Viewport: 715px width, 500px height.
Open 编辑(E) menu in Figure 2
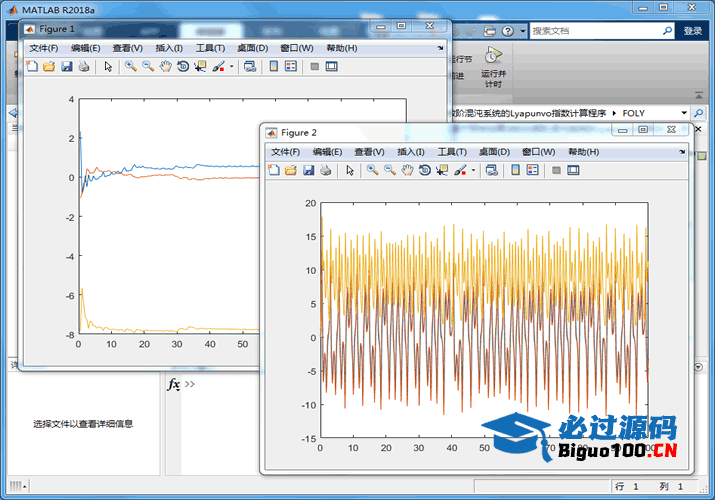point(327,152)
